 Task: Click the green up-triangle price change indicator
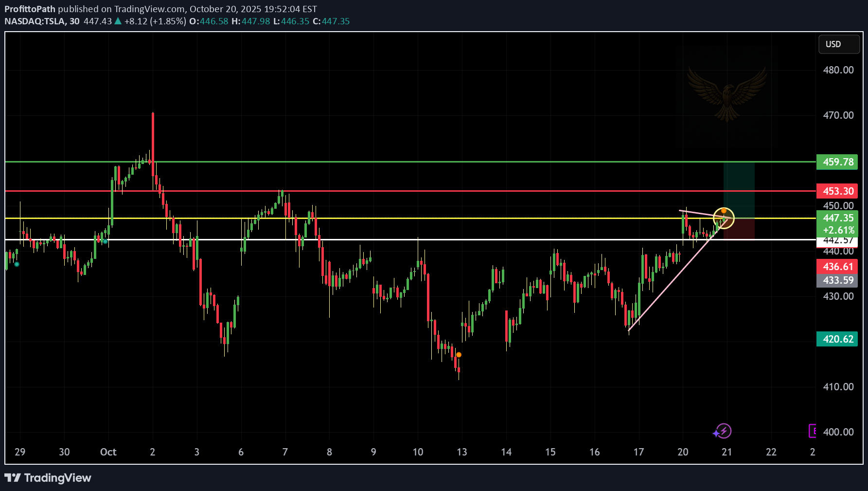click(118, 21)
